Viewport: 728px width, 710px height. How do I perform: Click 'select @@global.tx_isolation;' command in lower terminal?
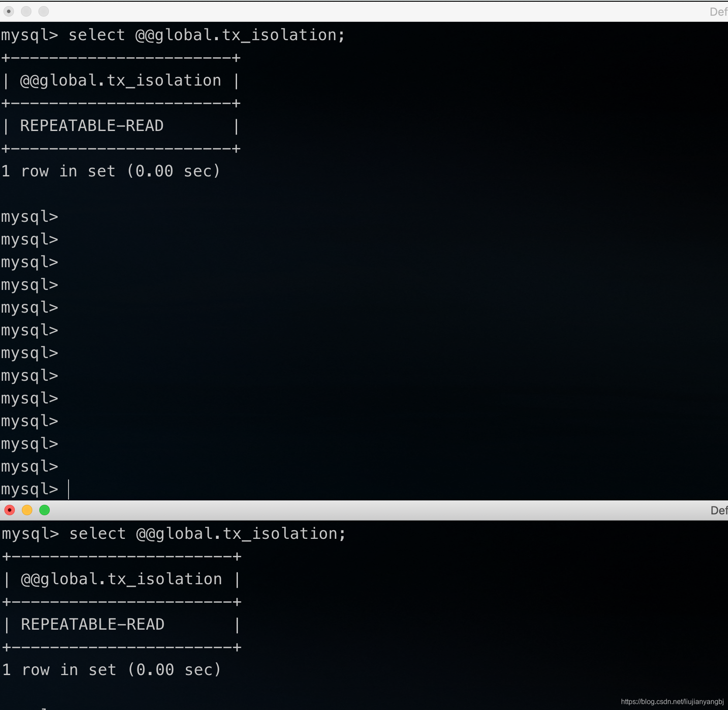[x=208, y=534]
